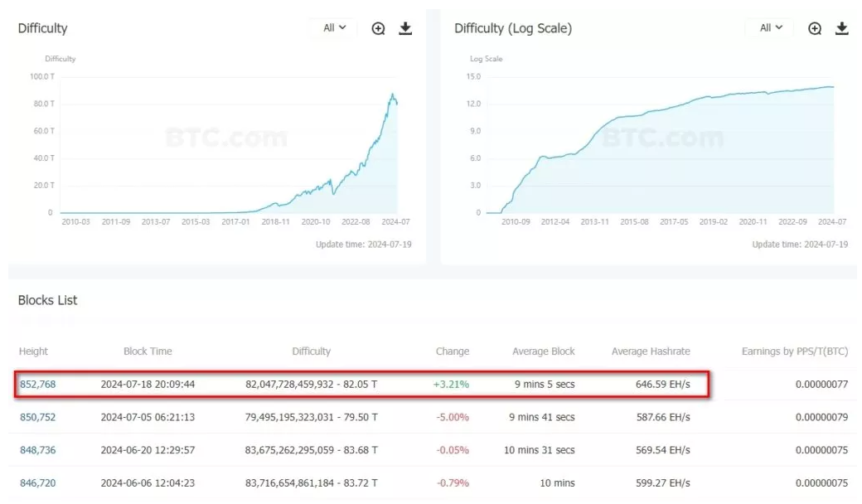
Task: Click the Change column header
Action: point(452,351)
